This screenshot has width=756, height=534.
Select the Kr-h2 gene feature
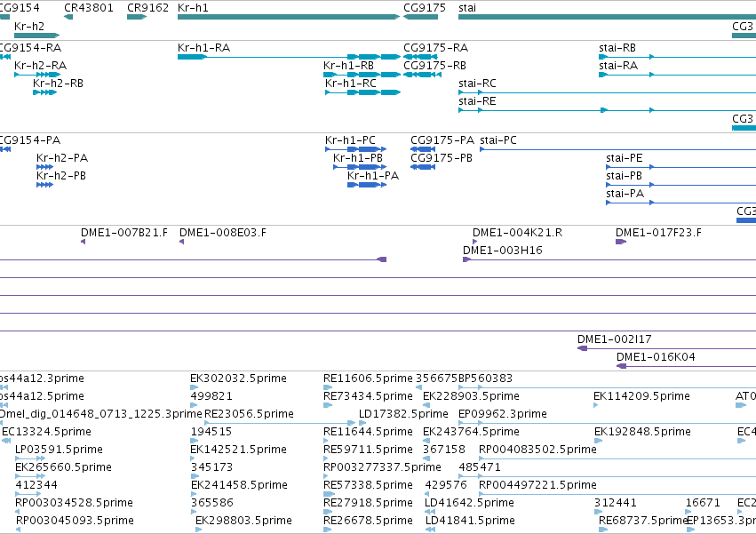pyautogui.click(x=36, y=36)
